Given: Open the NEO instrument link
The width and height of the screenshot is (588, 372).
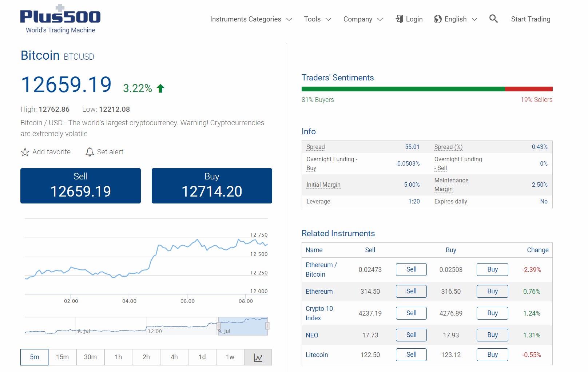Looking at the screenshot, I should 312,335.
